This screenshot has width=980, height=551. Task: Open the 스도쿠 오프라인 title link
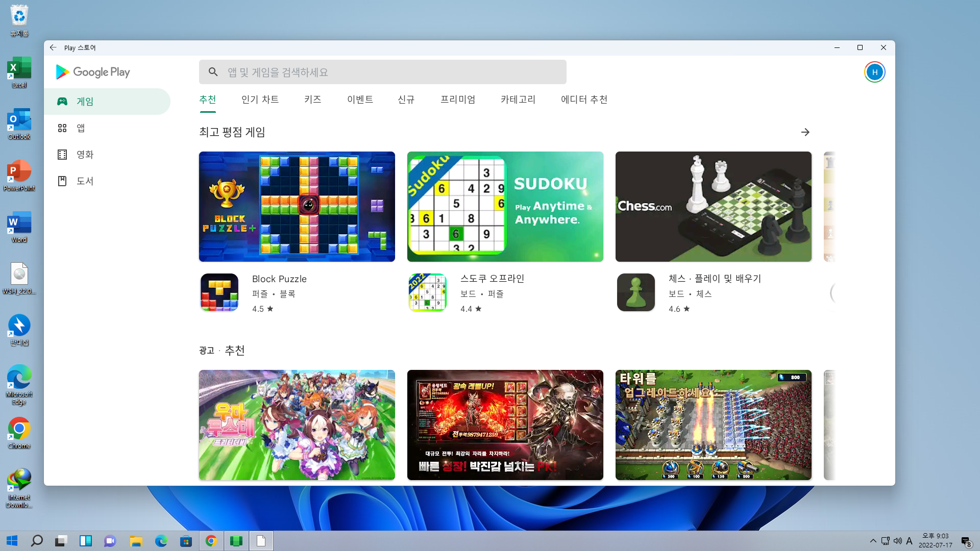(x=493, y=279)
